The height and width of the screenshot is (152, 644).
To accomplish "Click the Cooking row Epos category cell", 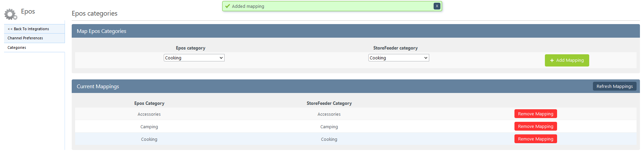I will (149, 139).
